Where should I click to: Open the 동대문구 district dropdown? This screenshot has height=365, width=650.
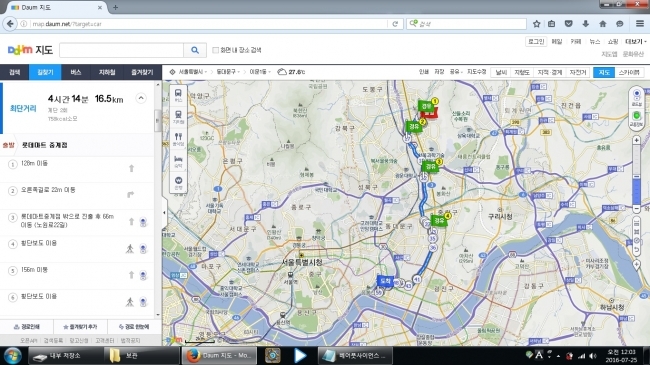228,72
